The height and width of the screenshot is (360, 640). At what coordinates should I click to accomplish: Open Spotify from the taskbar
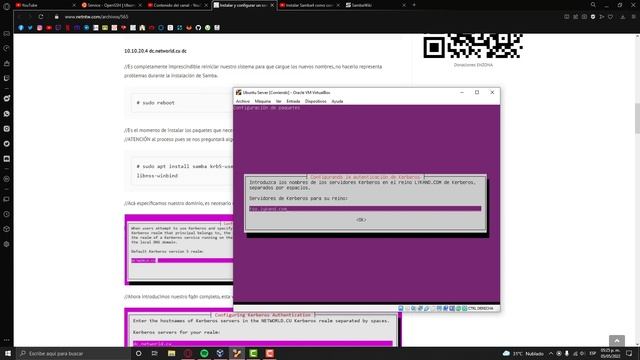pyautogui.click(x=204, y=353)
